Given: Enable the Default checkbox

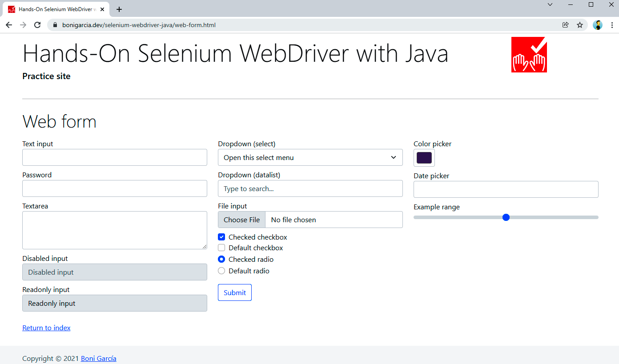Looking at the screenshot, I should [x=221, y=248].
